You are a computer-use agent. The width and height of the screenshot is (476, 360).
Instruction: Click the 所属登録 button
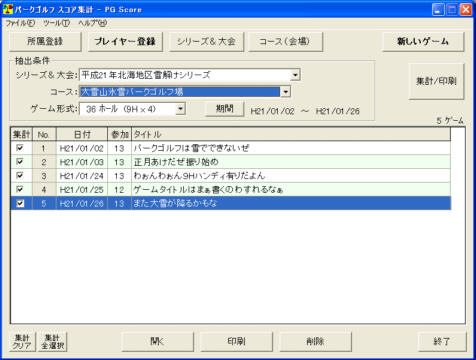pos(45,41)
